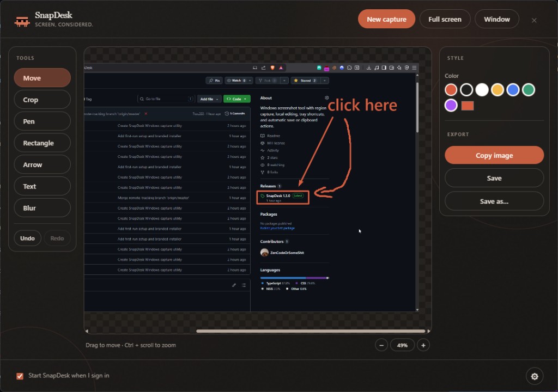Select the Pen tool
This screenshot has height=392, width=558.
click(x=43, y=121)
